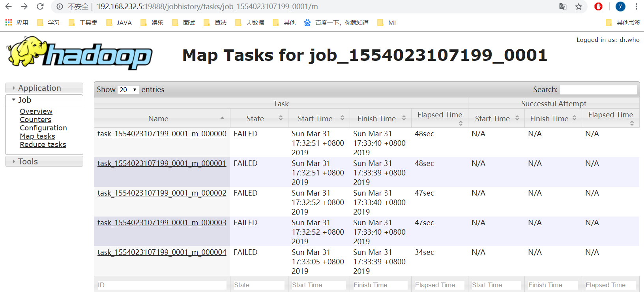
Task: Sort by task Start Time column
Action: coord(319,119)
